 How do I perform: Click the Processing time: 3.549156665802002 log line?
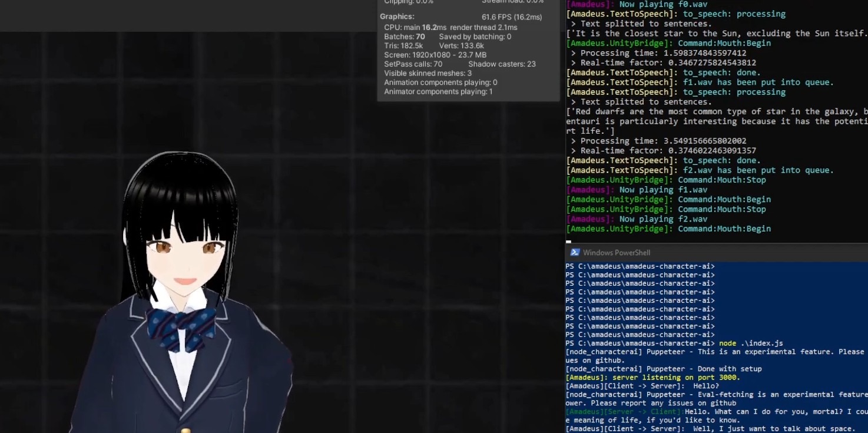(x=658, y=141)
